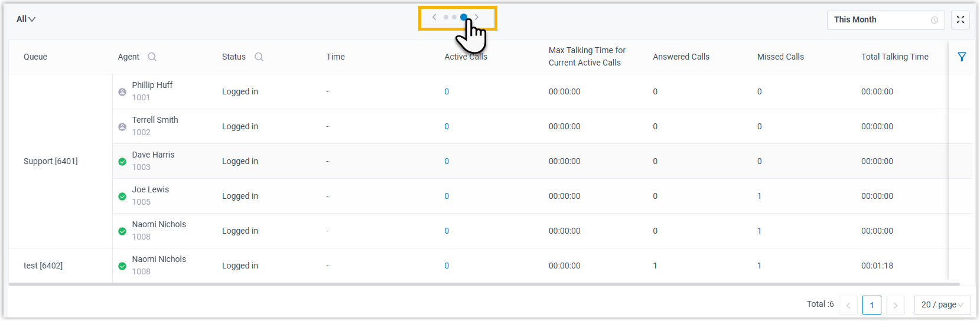
Task: Click Dave Harris green status icon
Action: coord(122,161)
